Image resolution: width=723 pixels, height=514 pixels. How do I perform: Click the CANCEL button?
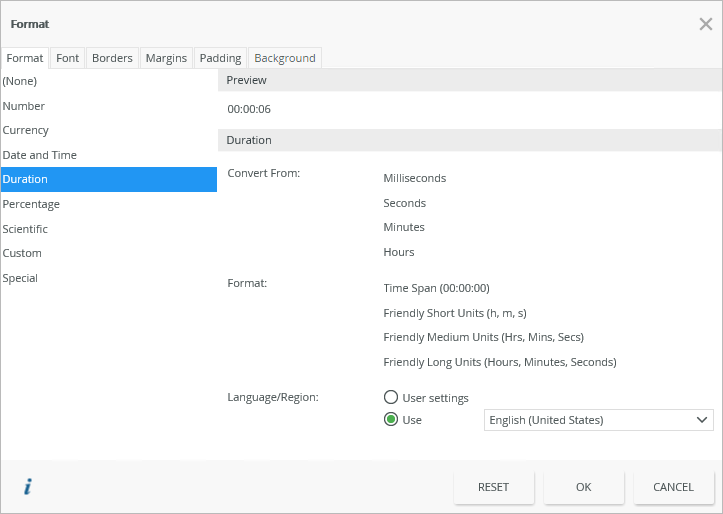[673, 487]
